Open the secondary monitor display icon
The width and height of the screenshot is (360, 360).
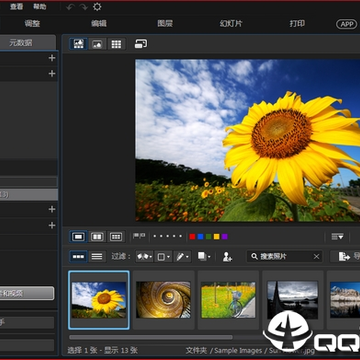coord(141,44)
